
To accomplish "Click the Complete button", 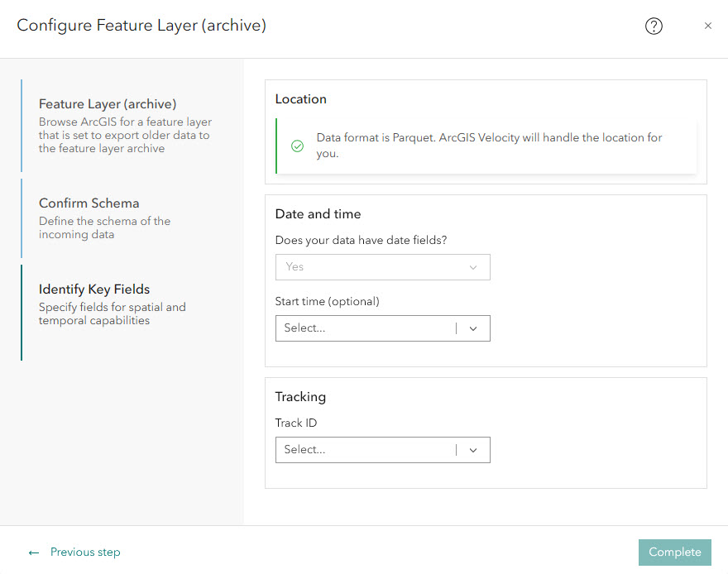I will click(674, 552).
